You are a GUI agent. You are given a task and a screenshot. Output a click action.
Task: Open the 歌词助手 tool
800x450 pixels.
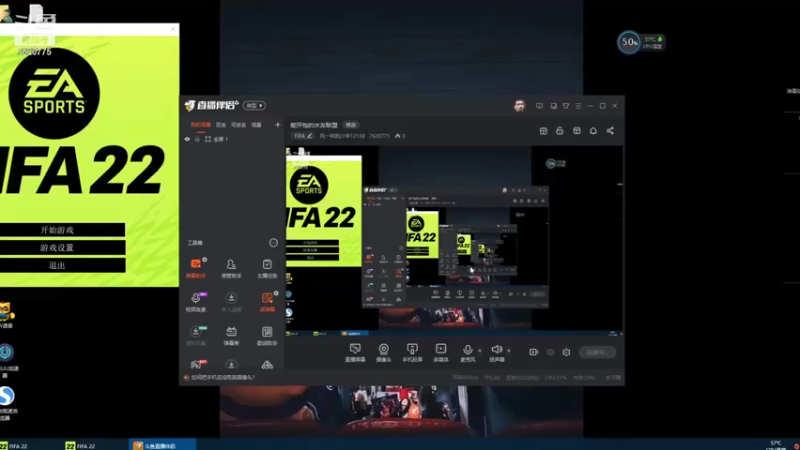(x=267, y=336)
